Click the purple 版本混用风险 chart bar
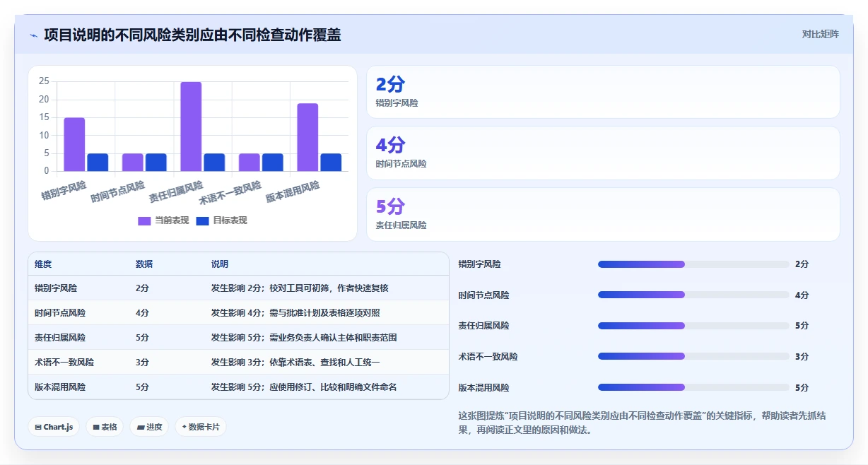 coord(307,137)
